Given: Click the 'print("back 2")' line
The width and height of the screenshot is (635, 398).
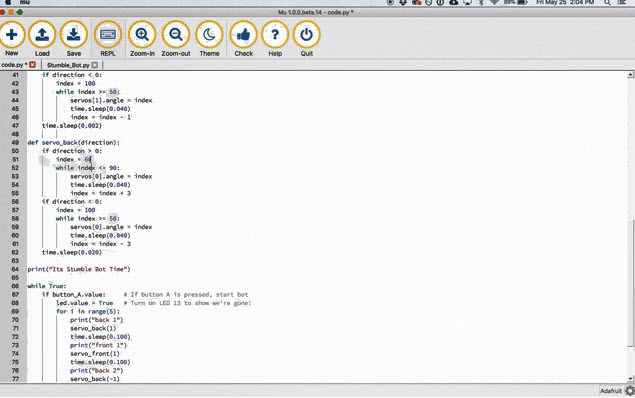Looking at the screenshot, I should [96, 371].
